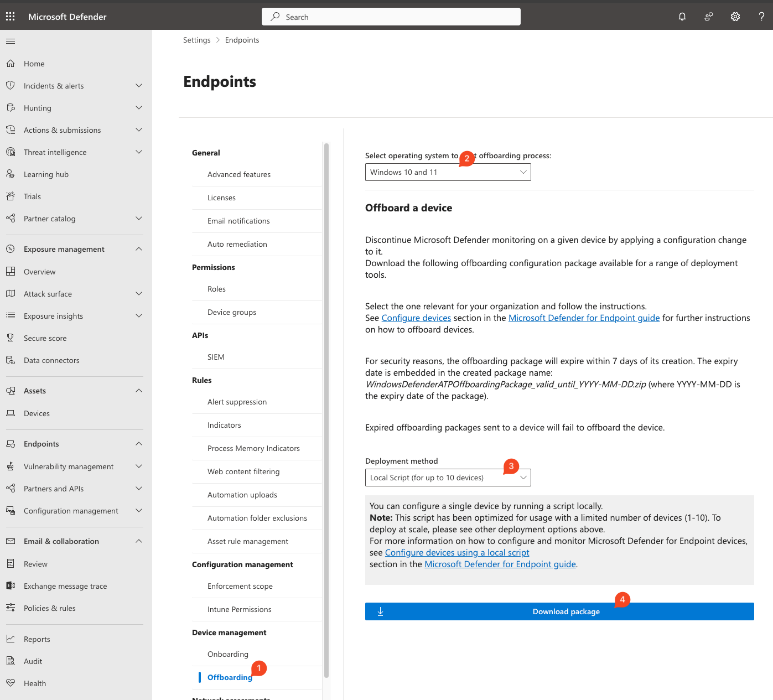Open the notifications bell
Screen dimensions: 773x700
pyautogui.click(x=682, y=17)
